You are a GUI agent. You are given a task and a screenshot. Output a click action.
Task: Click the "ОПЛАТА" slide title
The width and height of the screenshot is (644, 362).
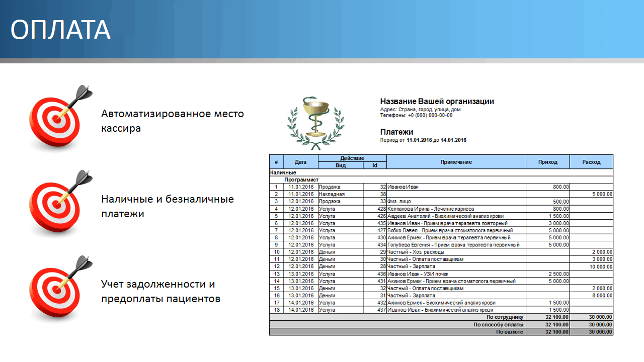pos(60,30)
